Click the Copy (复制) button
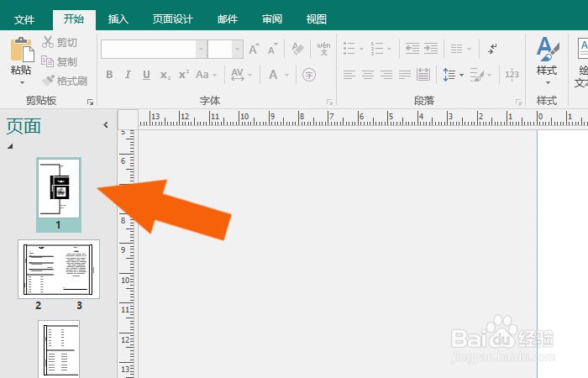The width and height of the screenshot is (588, 378). click(x=59, y=61)
